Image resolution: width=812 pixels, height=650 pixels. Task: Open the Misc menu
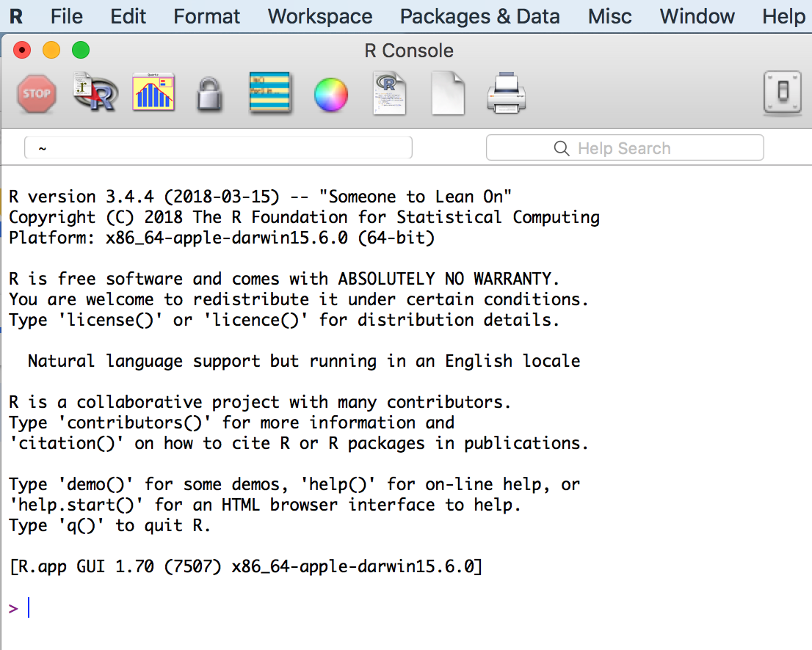point(609,17)
